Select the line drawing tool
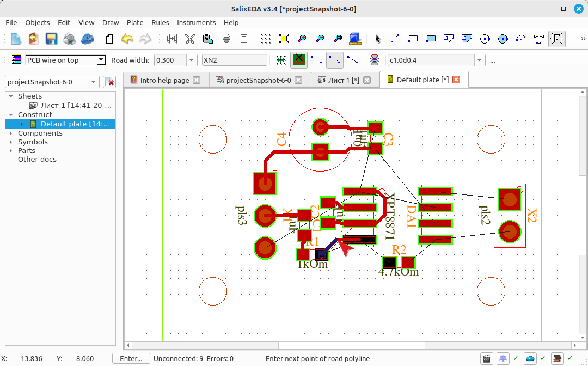This screenshot has height=366, width=588. point(395,39)
